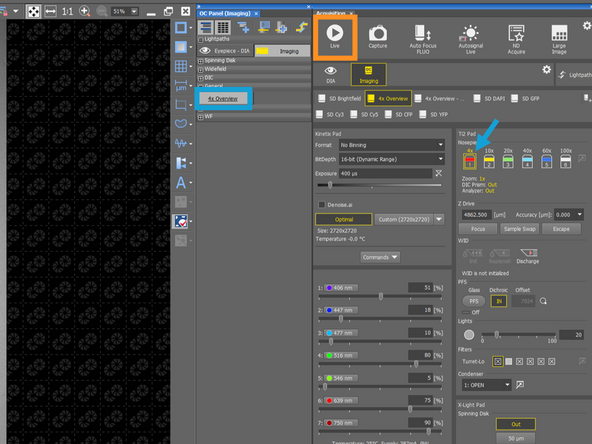Screen dimensions: 592x444
Task: Select the SD Cy5 configuration
Action: click(x=364, y=114)
